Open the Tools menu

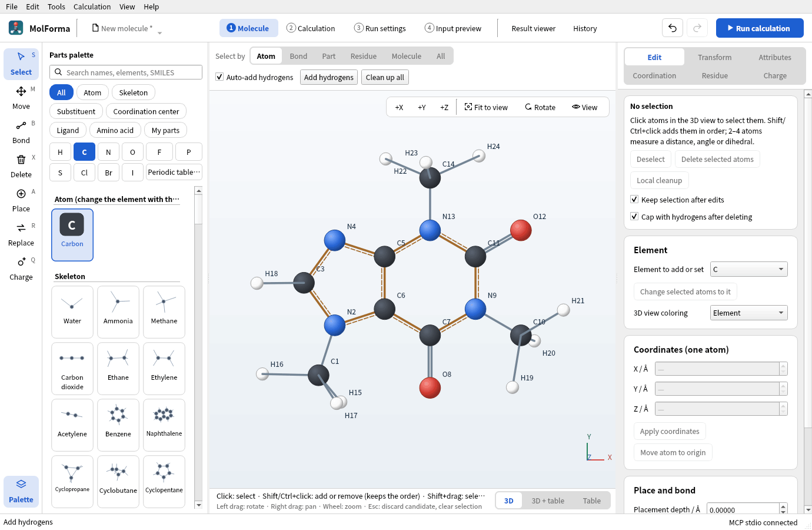pyautogui.click(x=56, y=6)
